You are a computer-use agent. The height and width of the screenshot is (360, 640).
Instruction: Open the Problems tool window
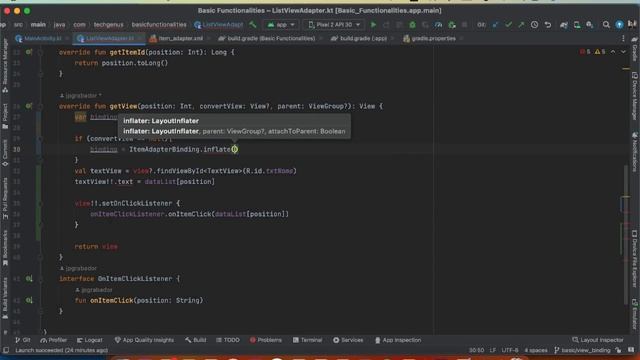tap(266, 340)
